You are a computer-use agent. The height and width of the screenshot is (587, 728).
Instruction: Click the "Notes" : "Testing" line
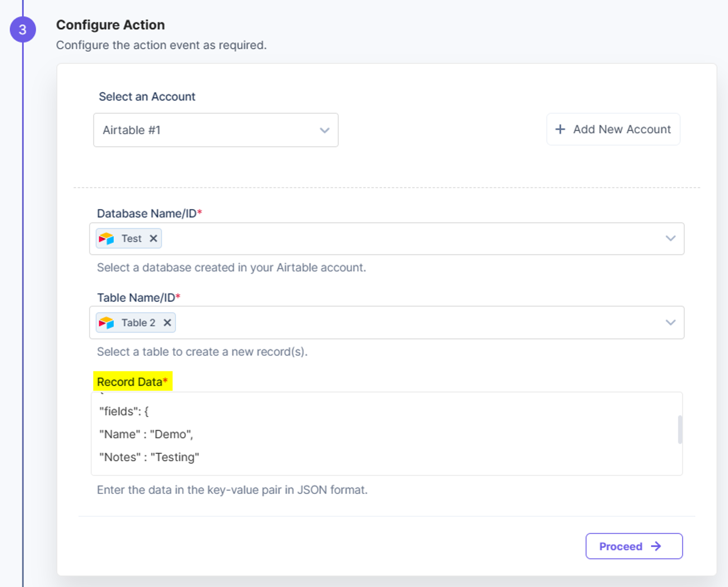pyautogui.click(x=149, y=457)
